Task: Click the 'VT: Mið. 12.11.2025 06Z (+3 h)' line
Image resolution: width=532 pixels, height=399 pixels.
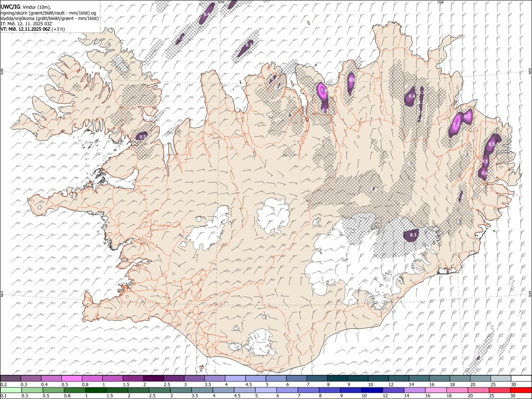Action: (x=33, y=29)
